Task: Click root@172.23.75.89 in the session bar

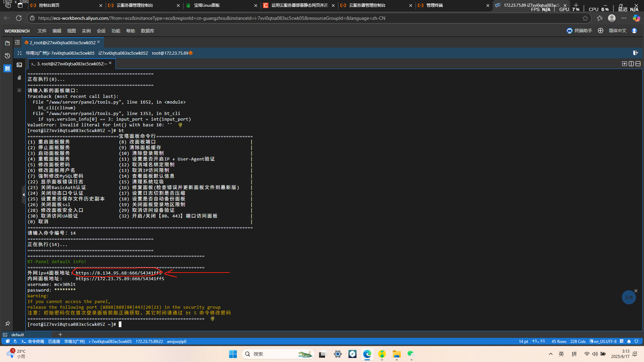Action: coord(170,53)
